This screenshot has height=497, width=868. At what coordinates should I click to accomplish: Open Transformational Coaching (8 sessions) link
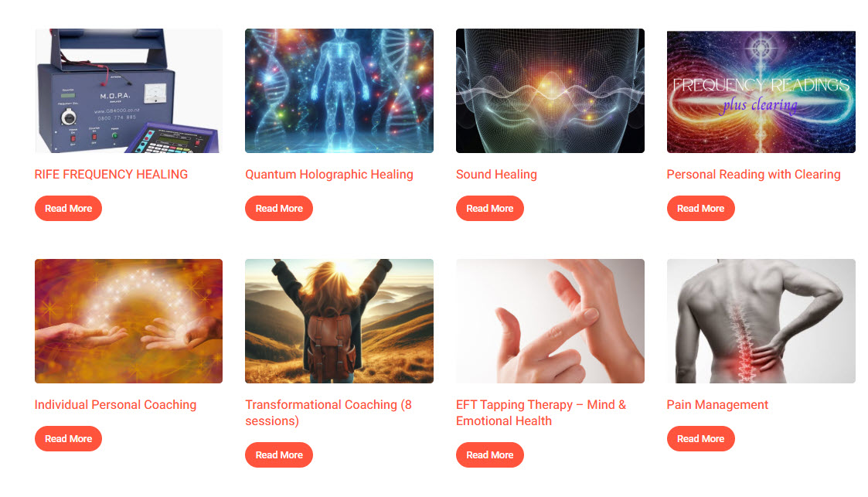(x=328, y=412)
